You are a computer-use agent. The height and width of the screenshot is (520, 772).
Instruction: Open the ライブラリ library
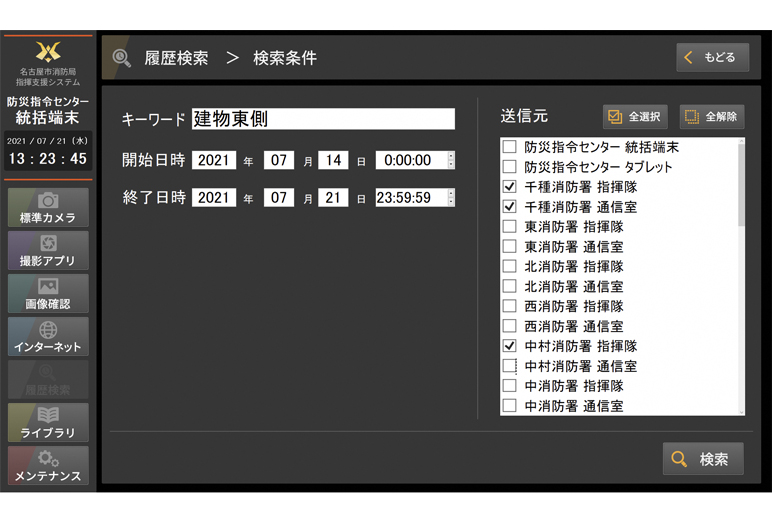point(48,422)
